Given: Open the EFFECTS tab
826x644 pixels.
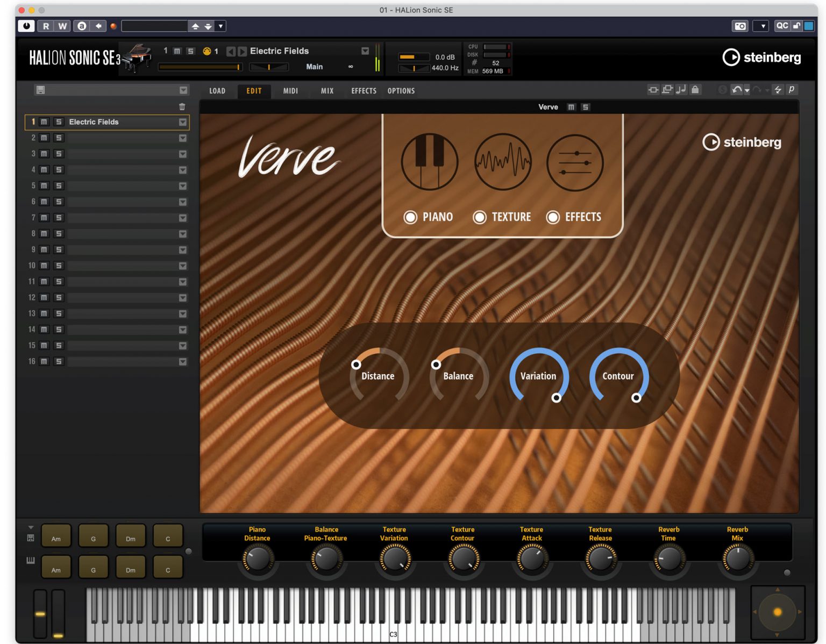Looking at the screenshot, I should [x=363, y=91].
